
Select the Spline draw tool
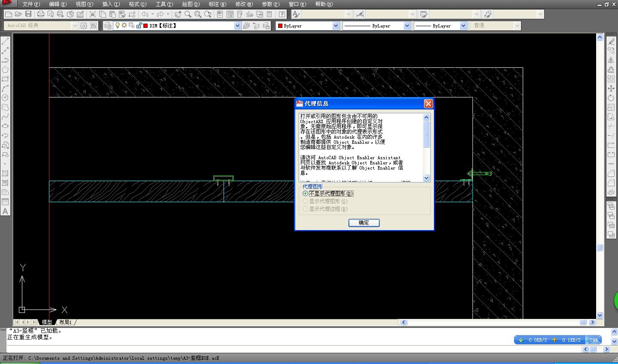tap(5, 116)
